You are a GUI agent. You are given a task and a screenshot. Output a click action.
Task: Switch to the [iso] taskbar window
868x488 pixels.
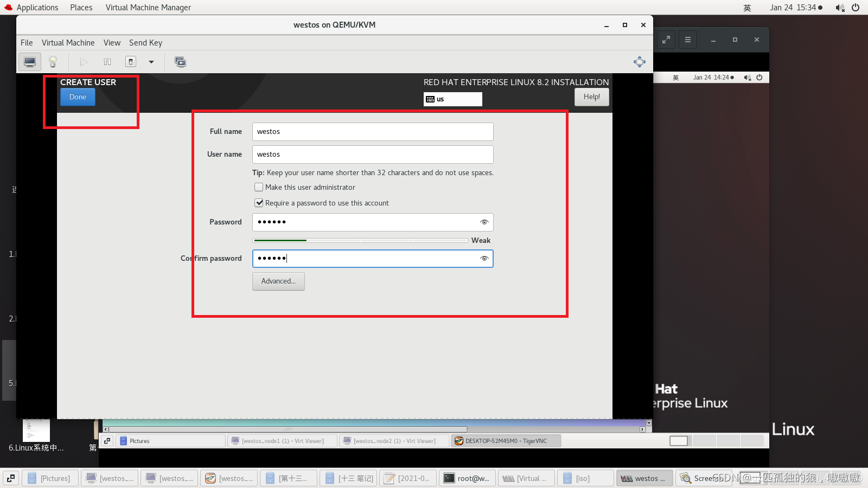pos(585,478)
